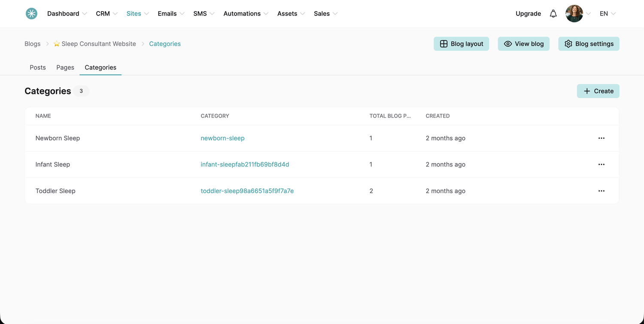Expand the Dashboard menu
Screen dimensions: 644x324
tap(67, 14)
